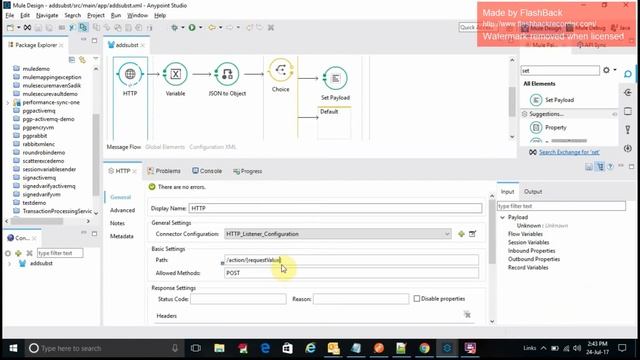
Task: Open the Global Elements tab
Action: (165, 147)
